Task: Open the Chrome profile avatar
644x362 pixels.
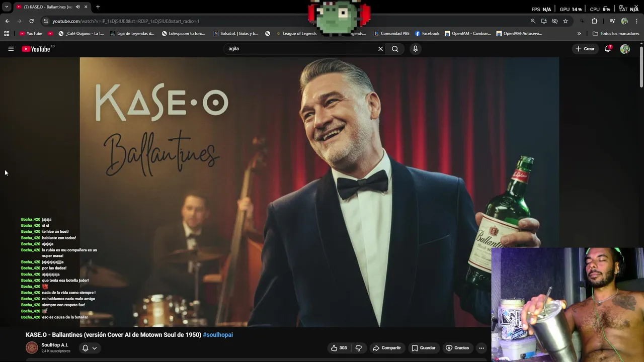Action: click(x=624, y=21)
